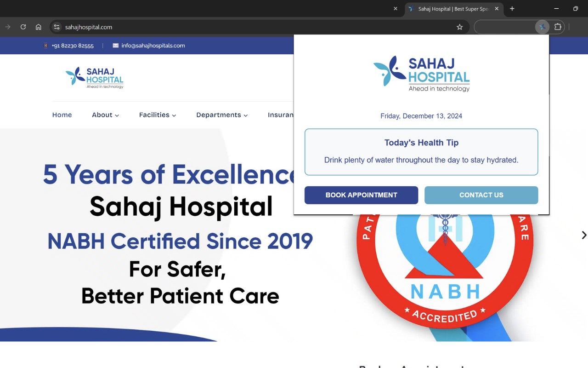Go forward in browser history
Viewport: 588px width, 368px height.
click(8, 27)
